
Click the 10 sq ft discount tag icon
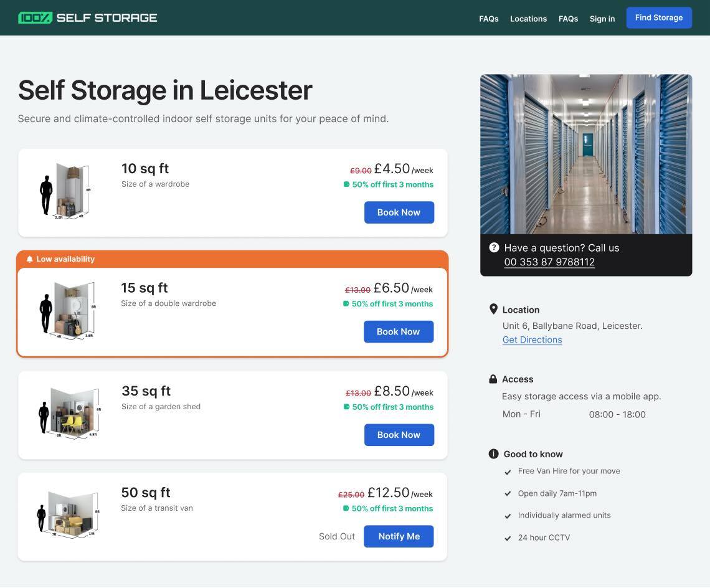pyautogui.click(x=346, y=184)
